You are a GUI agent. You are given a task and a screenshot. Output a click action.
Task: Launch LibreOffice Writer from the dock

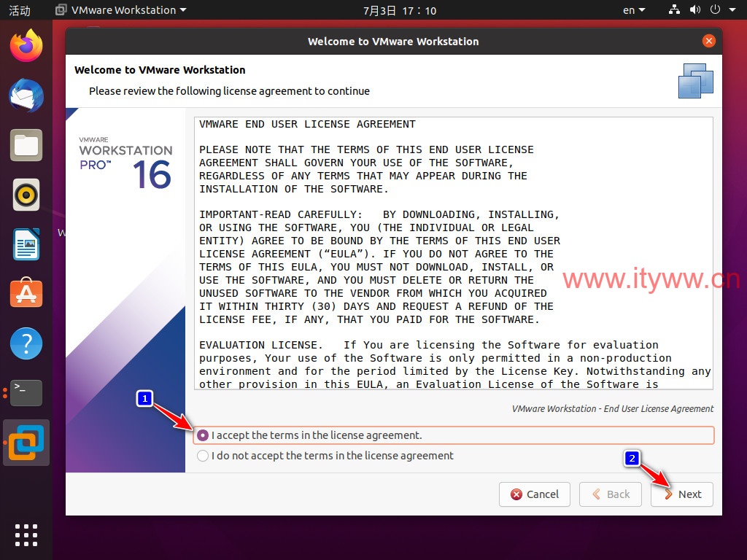tap(26, 244)
